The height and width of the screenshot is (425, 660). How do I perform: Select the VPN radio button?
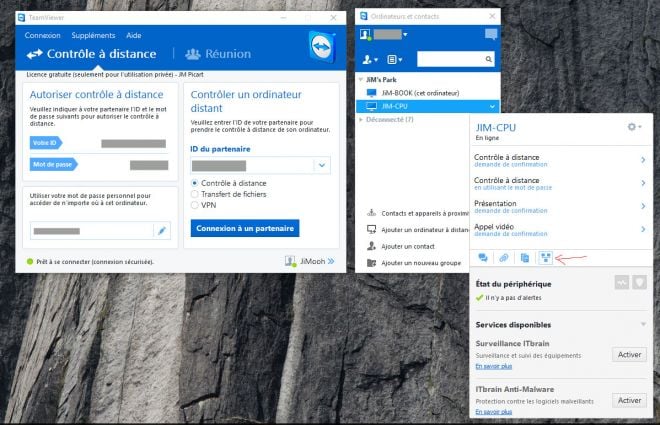click(194, 205)
